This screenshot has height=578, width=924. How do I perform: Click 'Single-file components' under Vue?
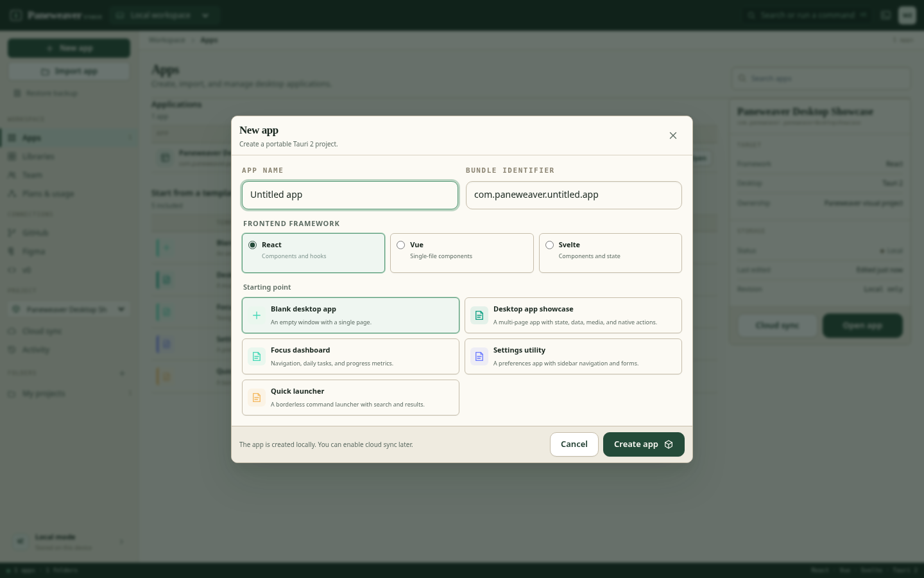coord(441,256)
